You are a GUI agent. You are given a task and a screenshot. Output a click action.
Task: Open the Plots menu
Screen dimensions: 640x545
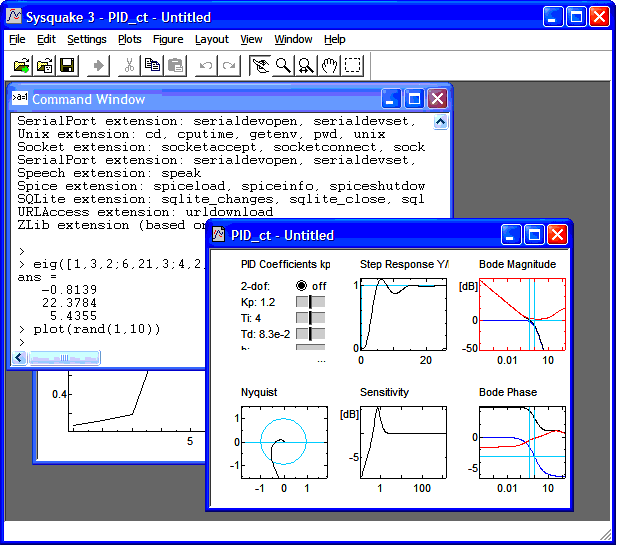(130, 39)
